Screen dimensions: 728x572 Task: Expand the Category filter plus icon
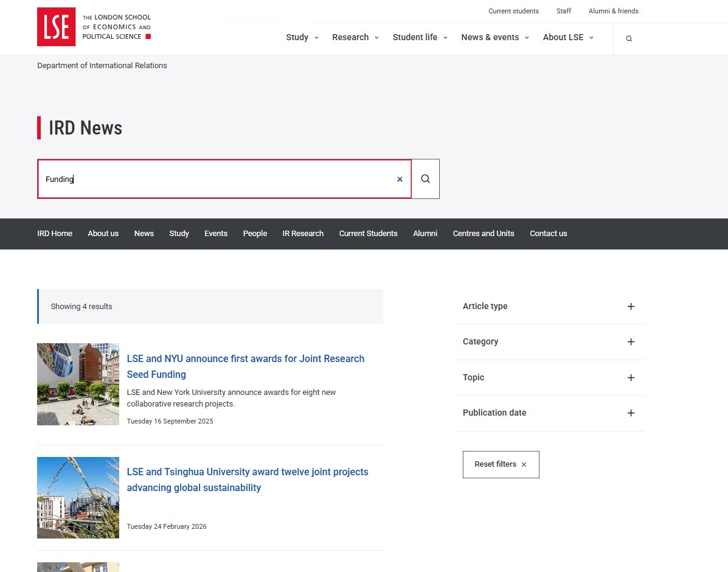631,342
